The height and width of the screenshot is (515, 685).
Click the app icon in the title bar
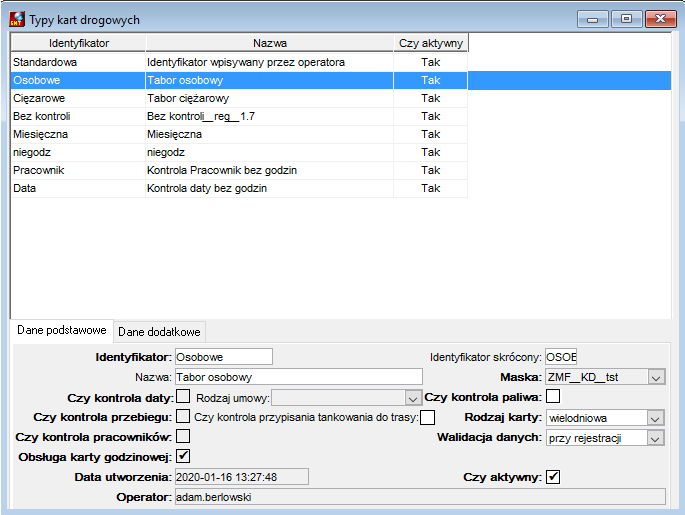coord(17,19)
